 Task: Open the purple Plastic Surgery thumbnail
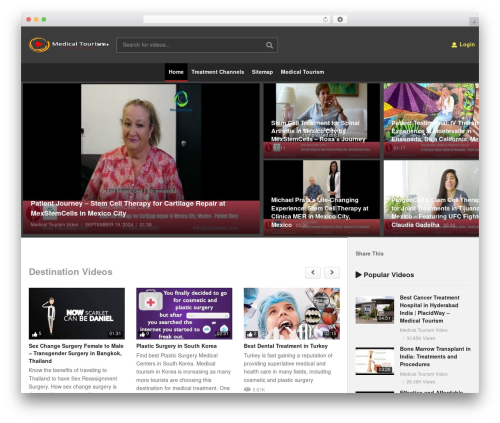tap(184, 313)
